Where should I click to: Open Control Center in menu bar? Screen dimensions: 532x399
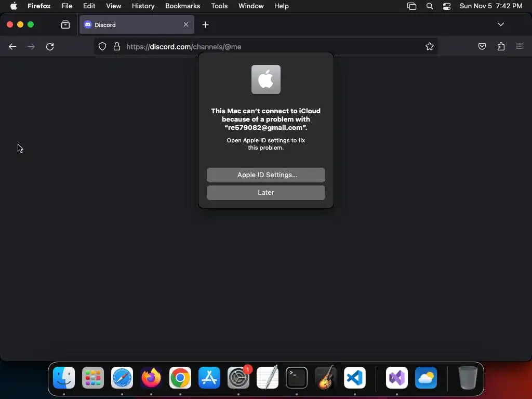[x=447, y=6]
